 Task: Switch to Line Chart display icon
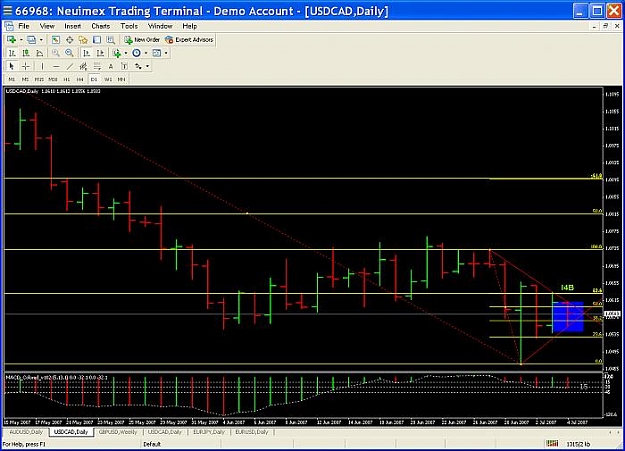39,53
